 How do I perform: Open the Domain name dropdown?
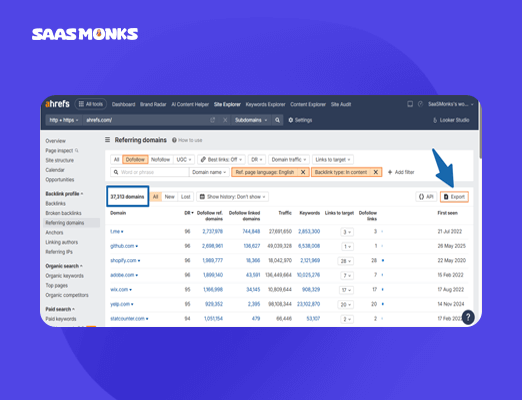coord(209,172)
